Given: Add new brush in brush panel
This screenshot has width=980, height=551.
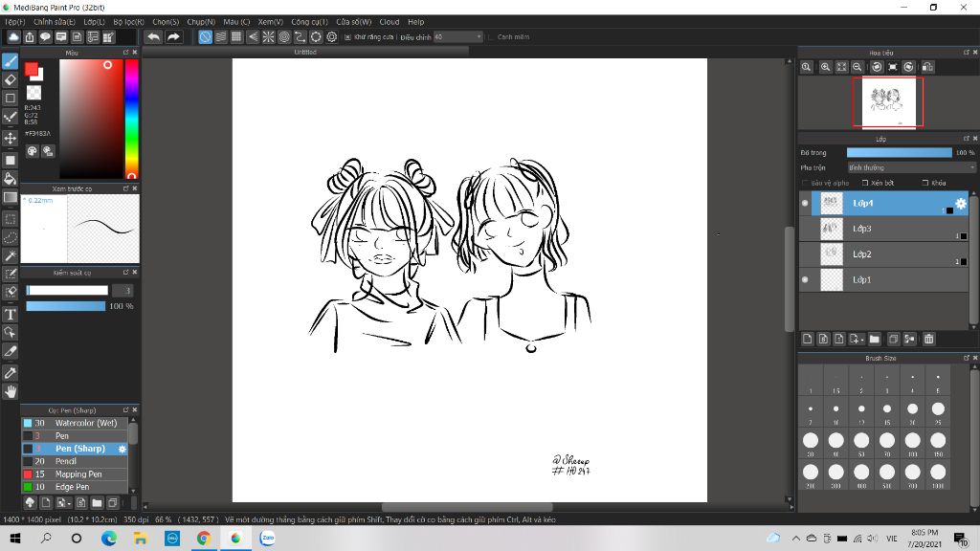Looking at the screenshot, I should [x=46, y=502].
